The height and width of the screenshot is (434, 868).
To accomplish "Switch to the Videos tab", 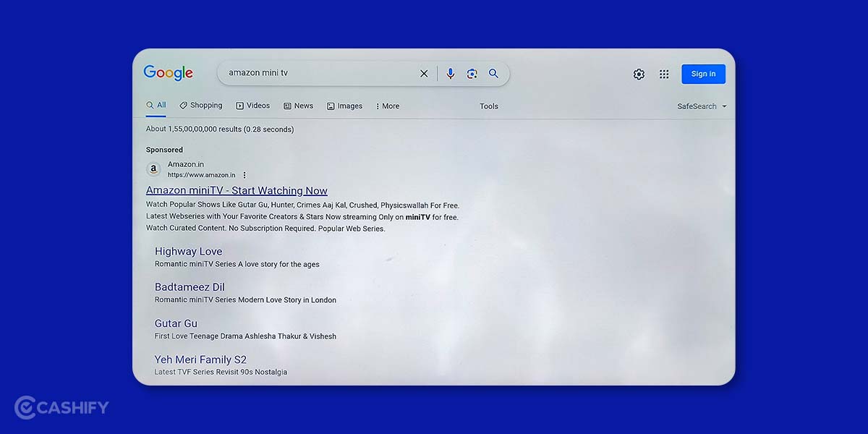I will (252, 106).
